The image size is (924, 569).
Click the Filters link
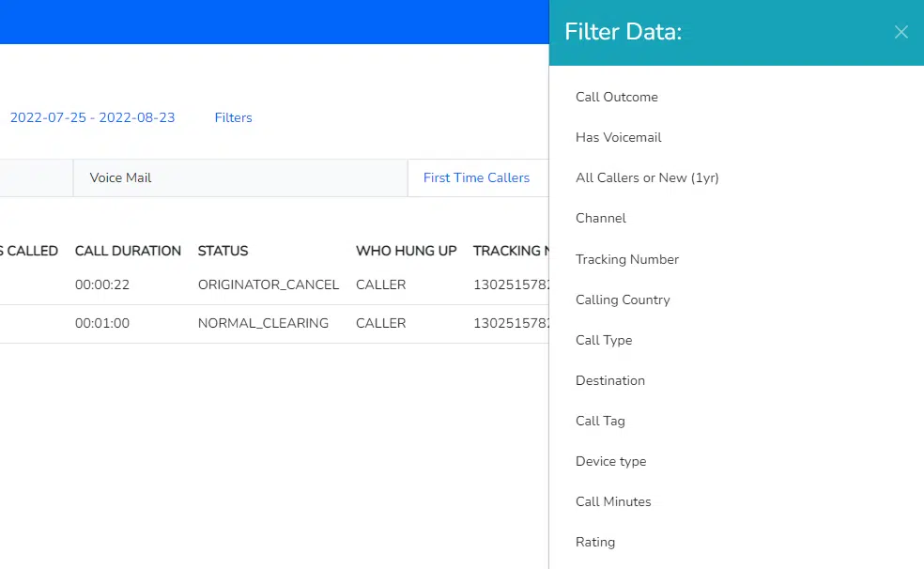point(234,117)
